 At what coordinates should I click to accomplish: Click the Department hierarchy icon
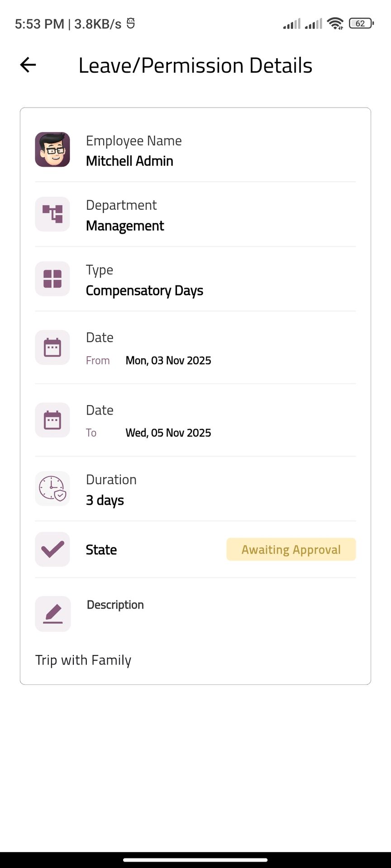[52, 214]
